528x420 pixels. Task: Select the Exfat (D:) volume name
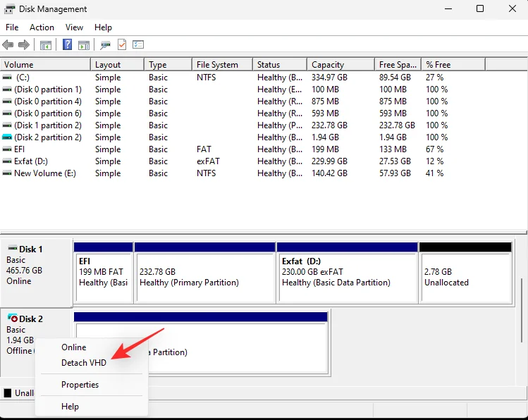(x=31, y=161)
